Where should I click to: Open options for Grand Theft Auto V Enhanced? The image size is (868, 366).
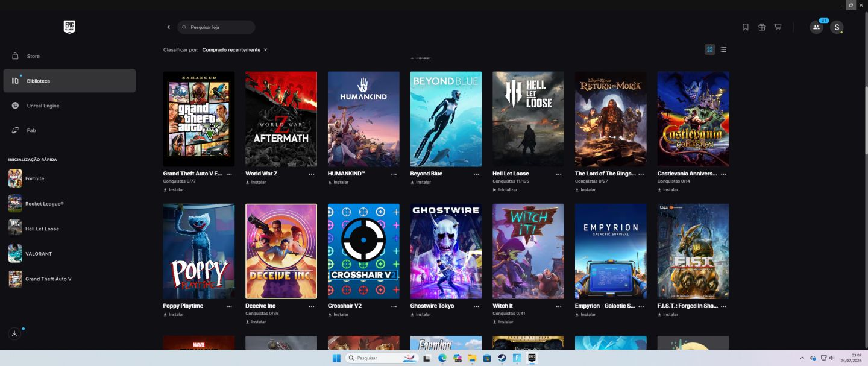pos(229,174)
